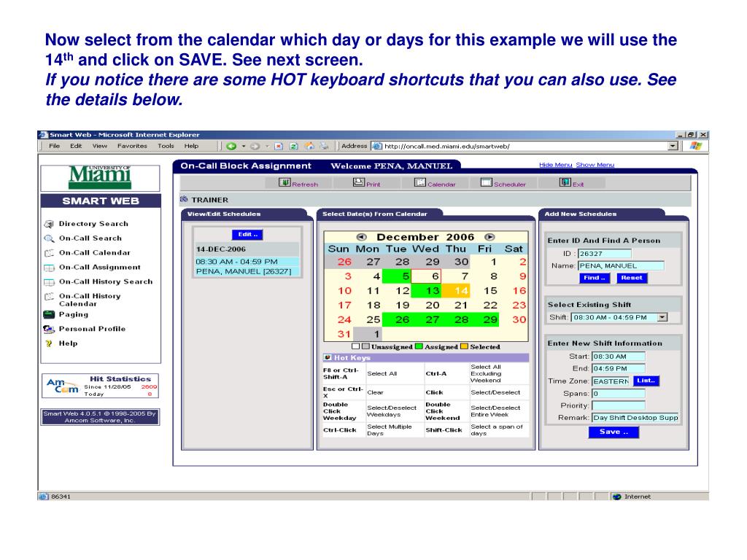Open the File menu
This screenshot has width=747, height=560.
54,146
